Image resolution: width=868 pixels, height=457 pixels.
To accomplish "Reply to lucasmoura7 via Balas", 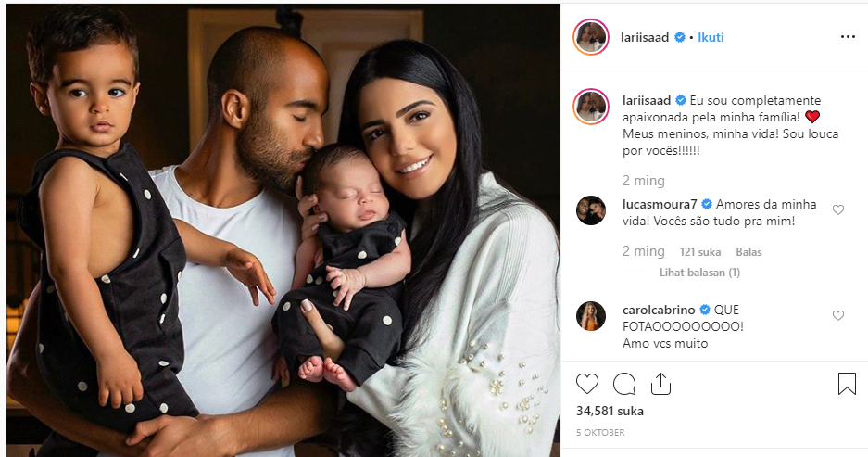I will tap(748, 251).
